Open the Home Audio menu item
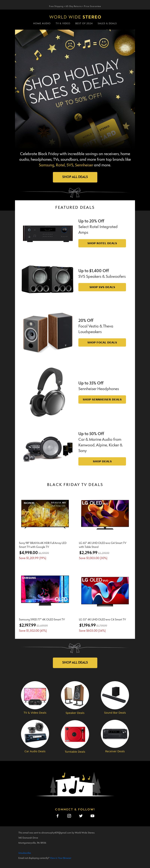150x868 pixels. 42,24
